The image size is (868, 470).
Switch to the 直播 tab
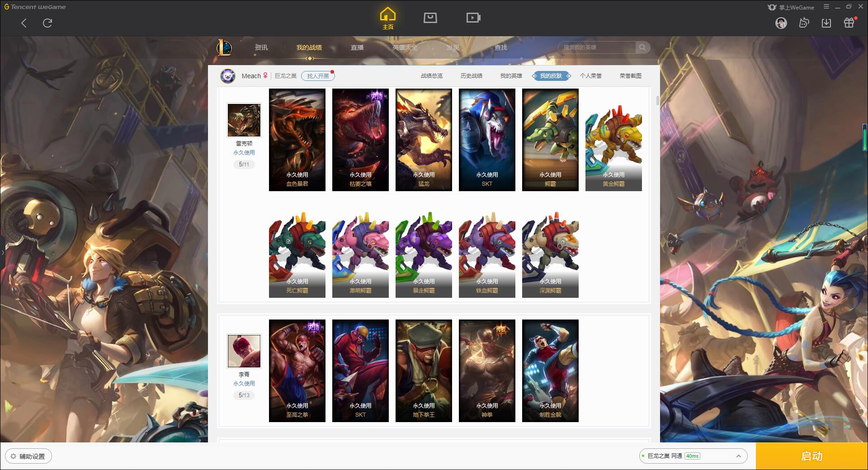(357, 47)
